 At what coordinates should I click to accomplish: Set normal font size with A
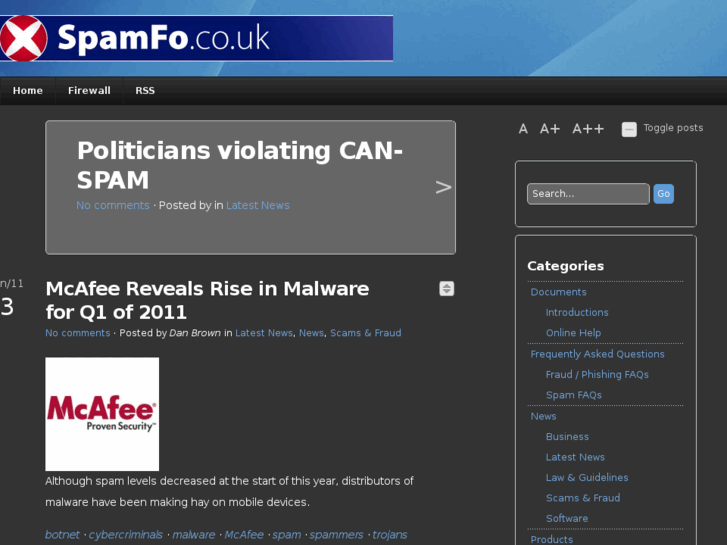click(x=523, y=128)
